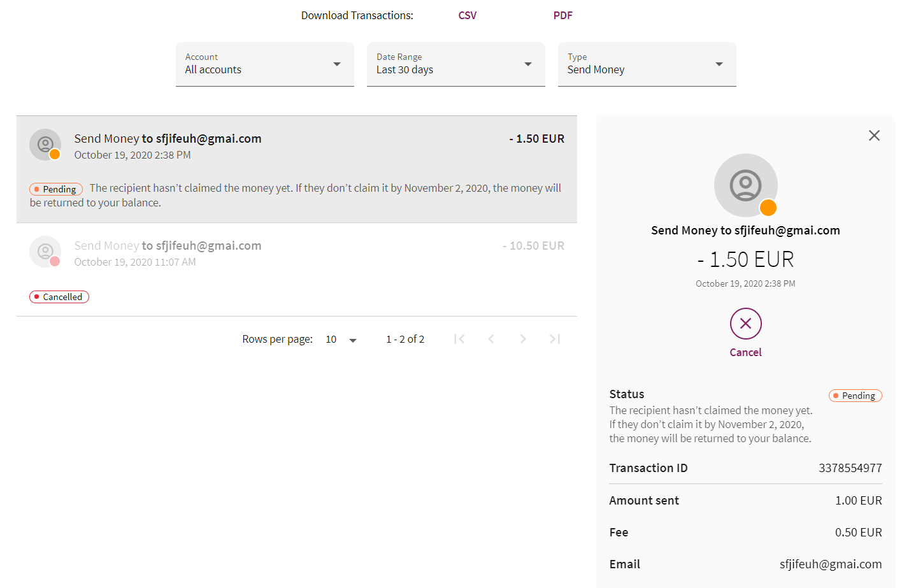
Task: Click the Cancelled status badge
Action: click(59, 297)
